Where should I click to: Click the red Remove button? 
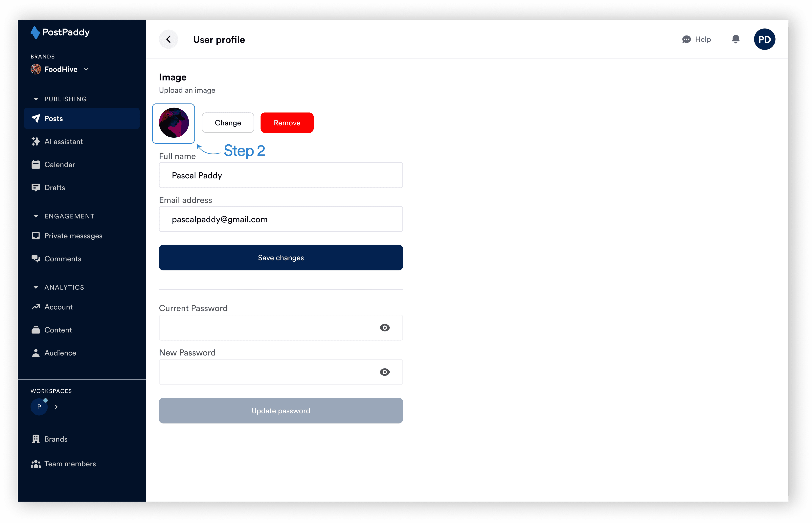point(287,123)
